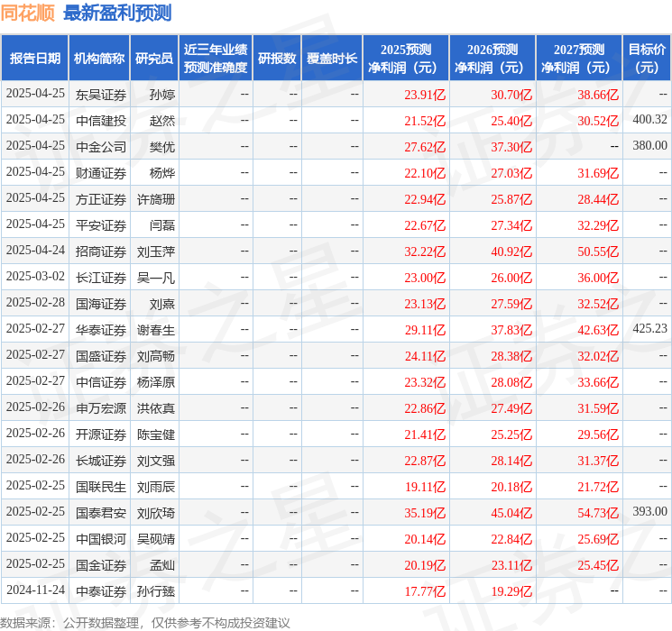Select 2027 forecast 54.73亿
Image resolution: width=672 pixels, height=631 pixels.
point(598,513)
